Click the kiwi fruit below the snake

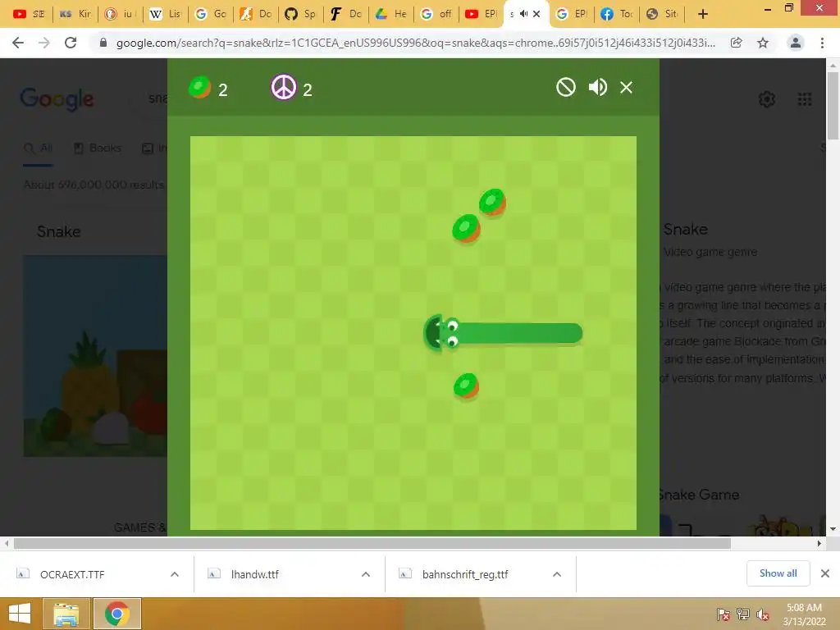[466, 386]
